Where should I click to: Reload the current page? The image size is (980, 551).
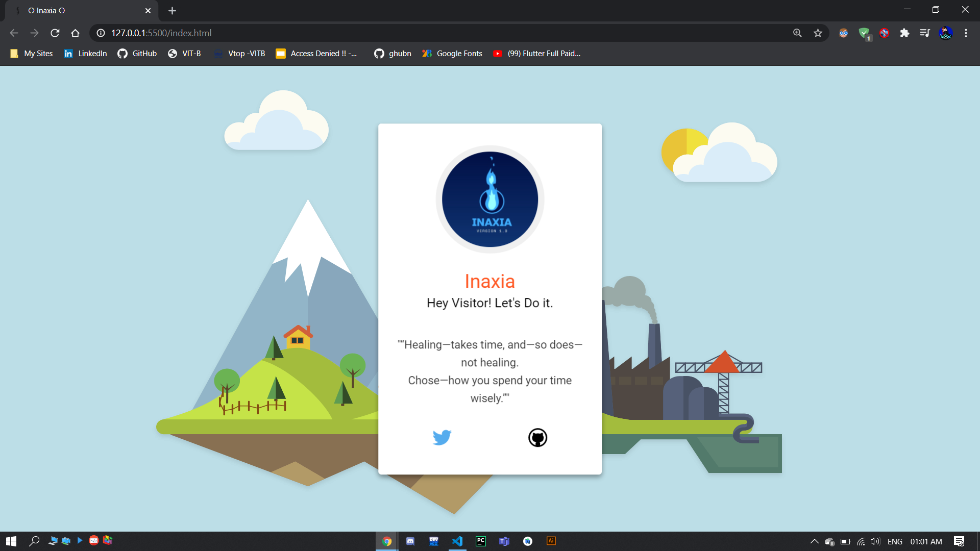55,33
